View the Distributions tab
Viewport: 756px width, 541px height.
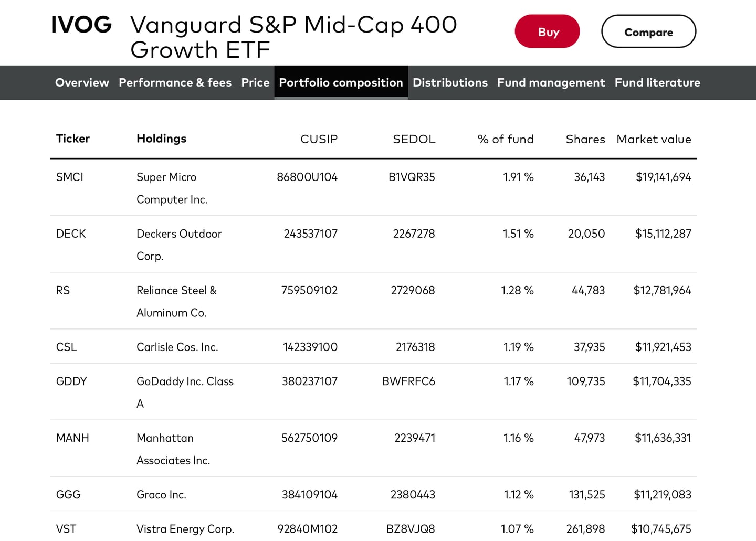450,82
